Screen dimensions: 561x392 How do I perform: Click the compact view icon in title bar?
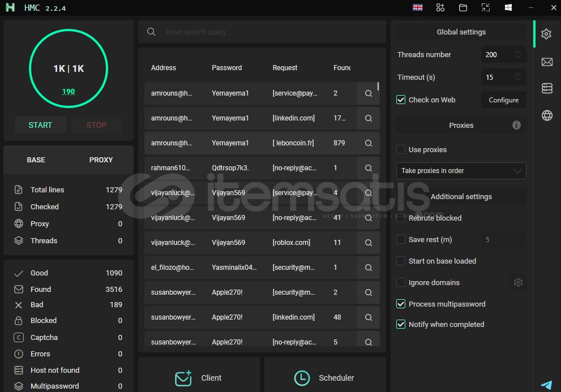(x=486, y=7)
